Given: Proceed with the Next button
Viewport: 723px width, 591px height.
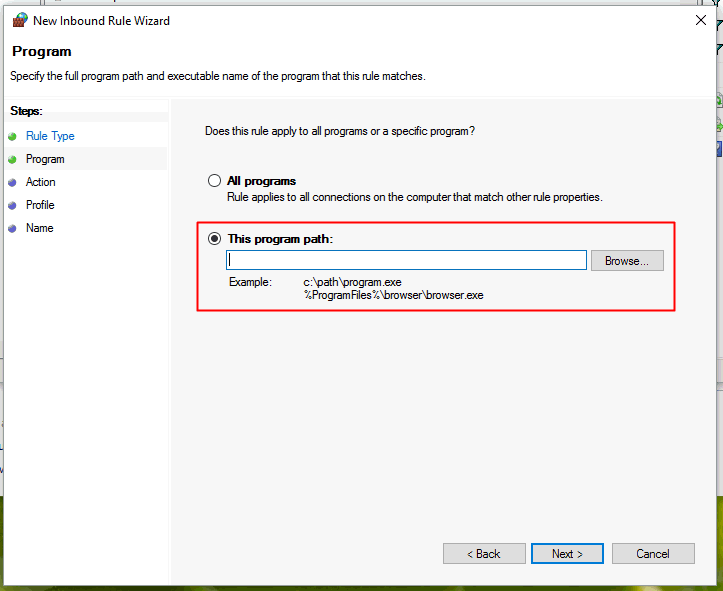Looking at the screenshot, I should 567,553.
